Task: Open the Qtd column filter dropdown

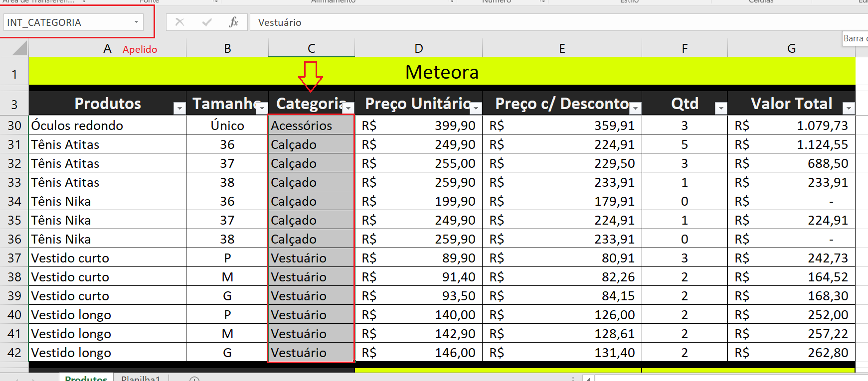Action: pos(721,108)
